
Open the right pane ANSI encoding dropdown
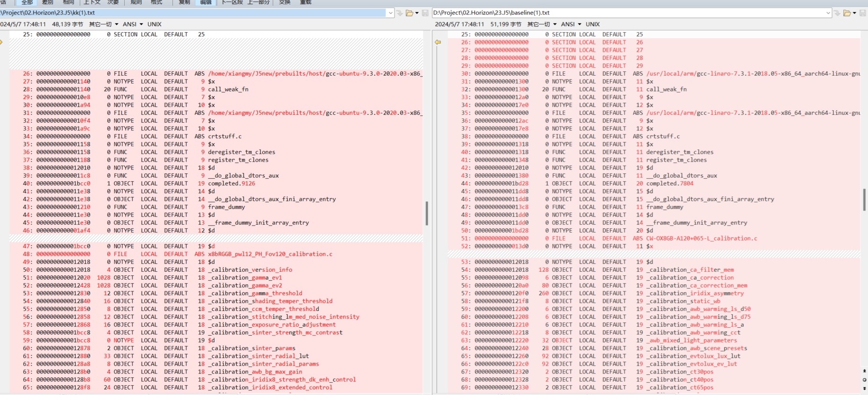(x=571, y=24)
